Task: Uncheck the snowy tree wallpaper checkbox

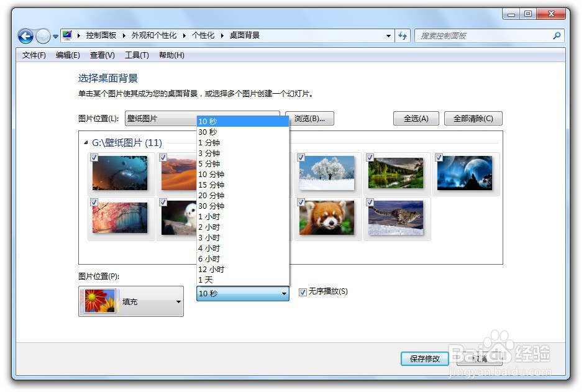Action: tap(301, 157)
